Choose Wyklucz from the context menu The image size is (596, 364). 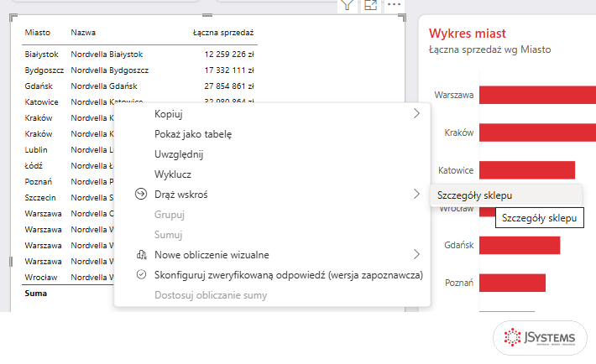pyautogui.click(x=173, y=174)
